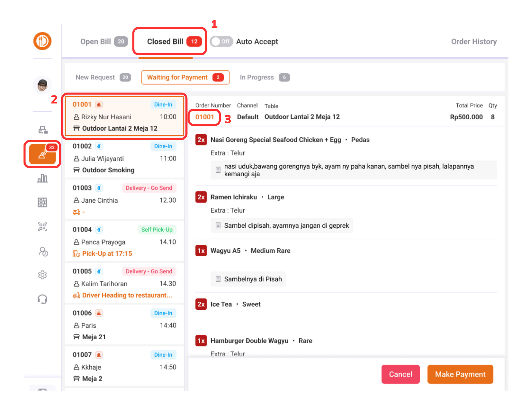Open the bar chart reports icon
This screenshot has height=403, width=532.
pyautogui.click(x=42, y=178)
